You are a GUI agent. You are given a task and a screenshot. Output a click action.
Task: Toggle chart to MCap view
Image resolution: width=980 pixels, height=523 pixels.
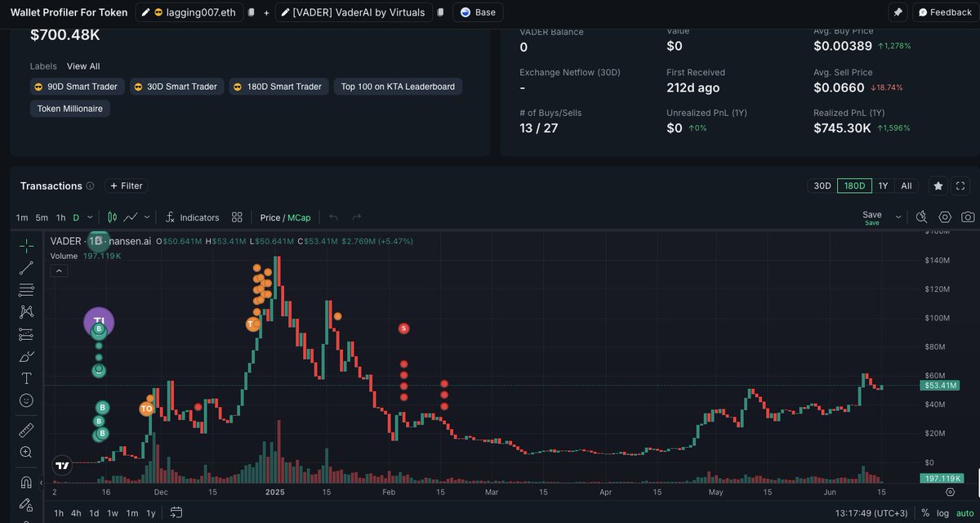[299, 217]
